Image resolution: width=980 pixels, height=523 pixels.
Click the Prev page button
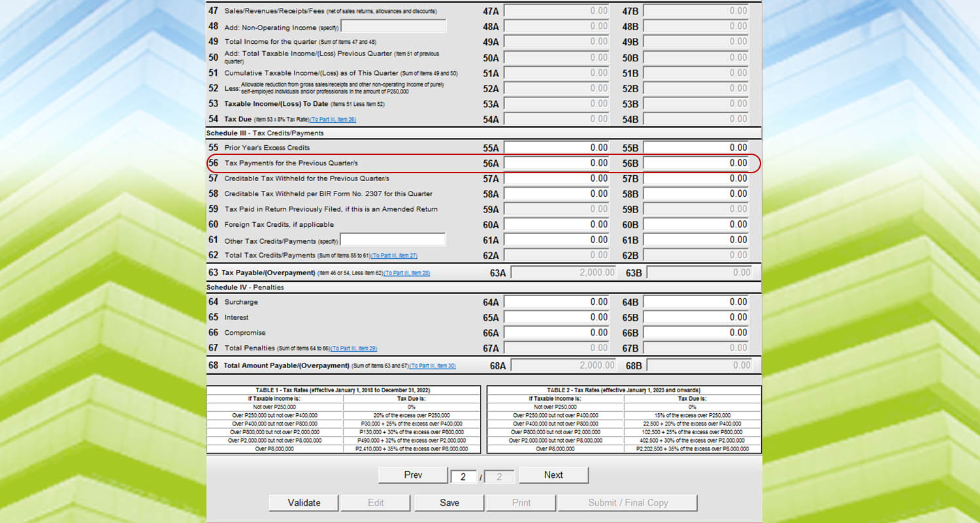pos(413,475)
